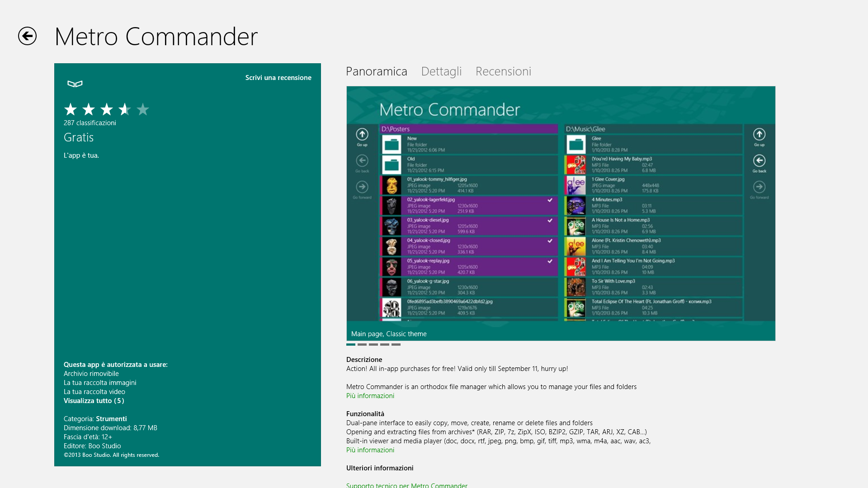868x488 pixels.
Task: Click the 'Gratis' price label
Action: click(79, 137)
